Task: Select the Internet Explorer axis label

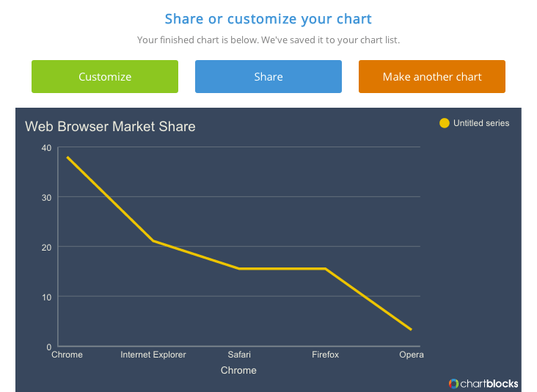Action: pyautogui.click(x=153, y=355)
